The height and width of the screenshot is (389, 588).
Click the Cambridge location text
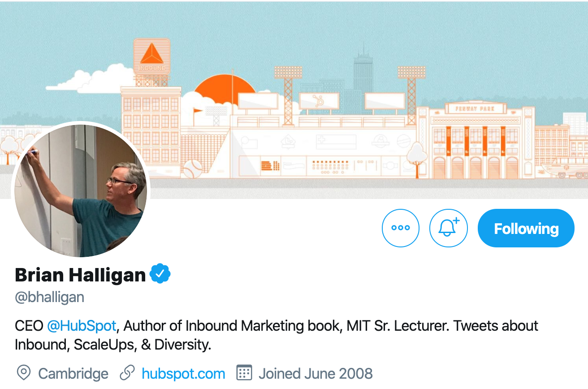click(x=73, y=373)
